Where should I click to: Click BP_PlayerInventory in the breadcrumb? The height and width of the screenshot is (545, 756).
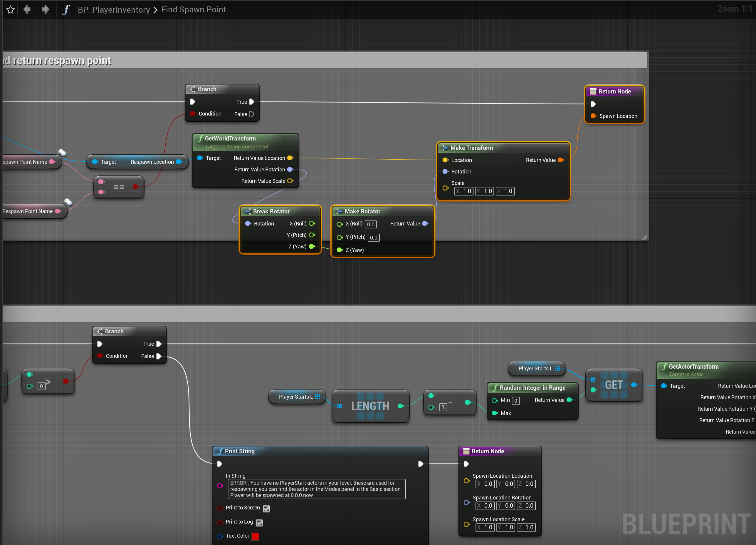(114, 10)
